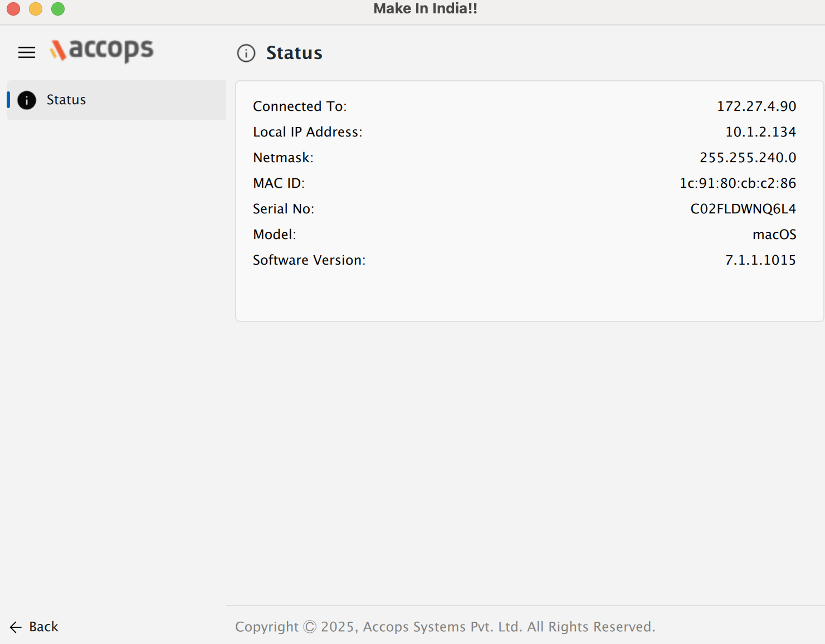Image resolution: width=825 pixels, height=644 pixels.
Task: Click the black info icon in sidebar
Action: tap(27, 100)
